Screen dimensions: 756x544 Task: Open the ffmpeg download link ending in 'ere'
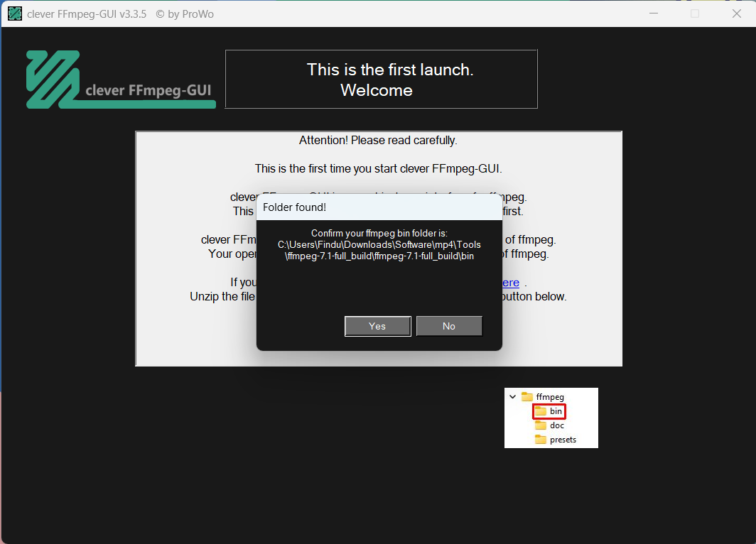click(x=511, y=283)
